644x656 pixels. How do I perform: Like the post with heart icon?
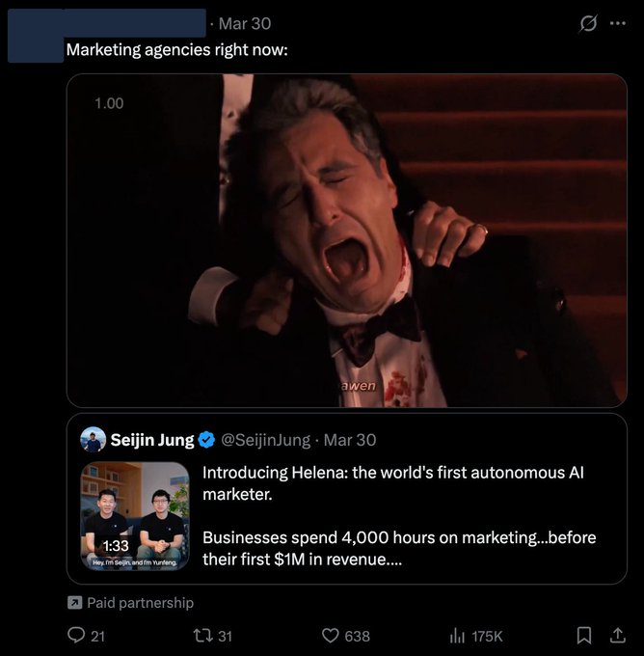pos(330,636)
